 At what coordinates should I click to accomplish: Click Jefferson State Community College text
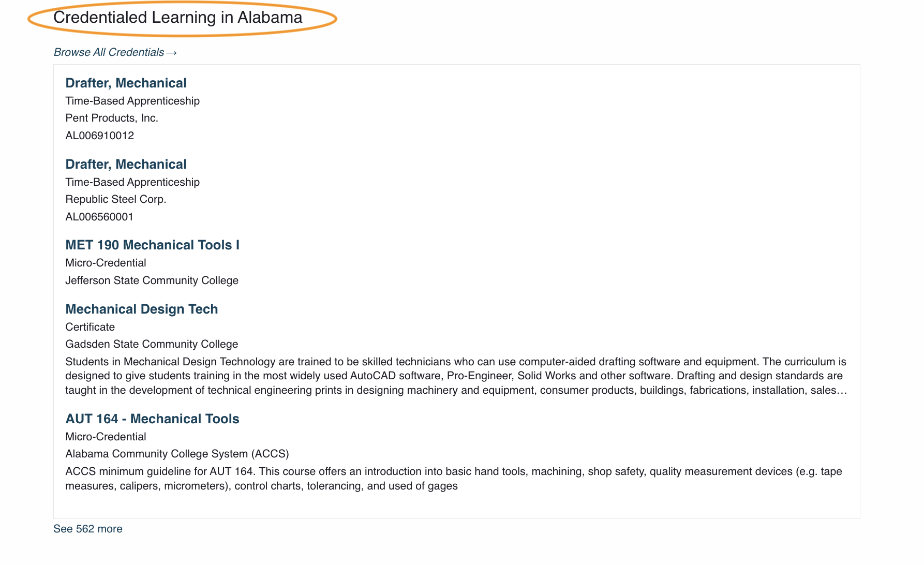tap(152, 280)
